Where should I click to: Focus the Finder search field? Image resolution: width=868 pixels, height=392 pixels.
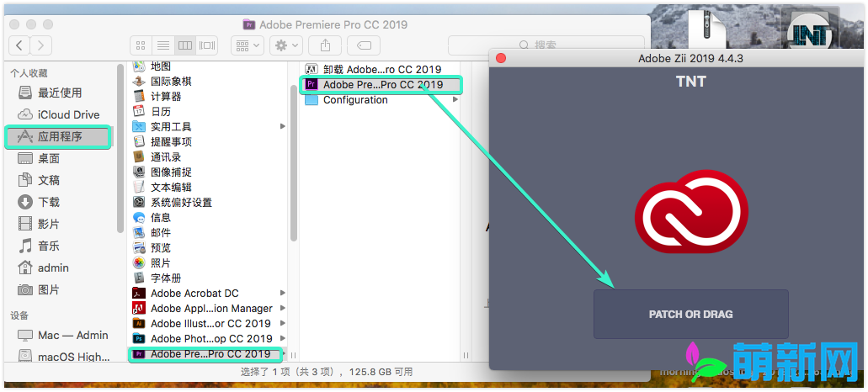pos(546,45)
